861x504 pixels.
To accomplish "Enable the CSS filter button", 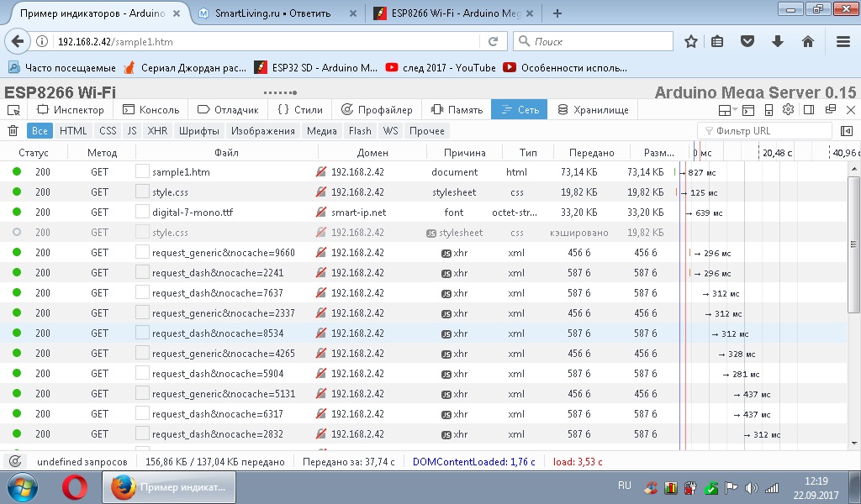I will tap(108, 131).
